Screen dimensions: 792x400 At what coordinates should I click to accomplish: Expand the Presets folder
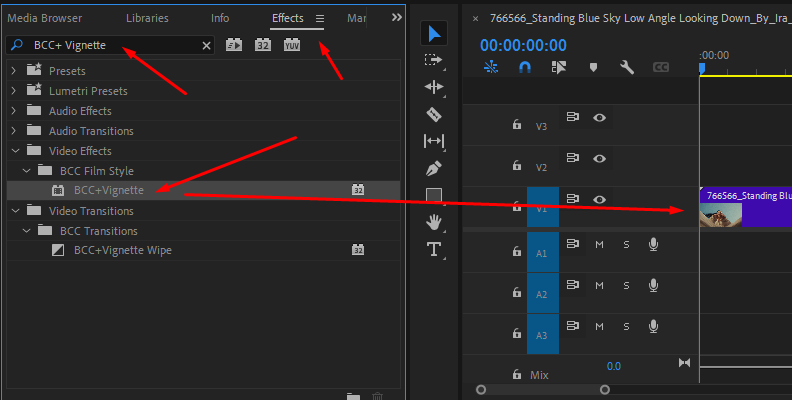[x=14, y=71]
